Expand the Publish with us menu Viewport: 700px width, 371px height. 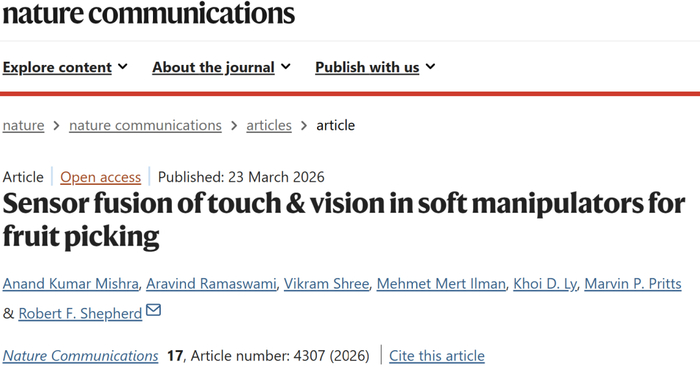[x=375, y=67]
